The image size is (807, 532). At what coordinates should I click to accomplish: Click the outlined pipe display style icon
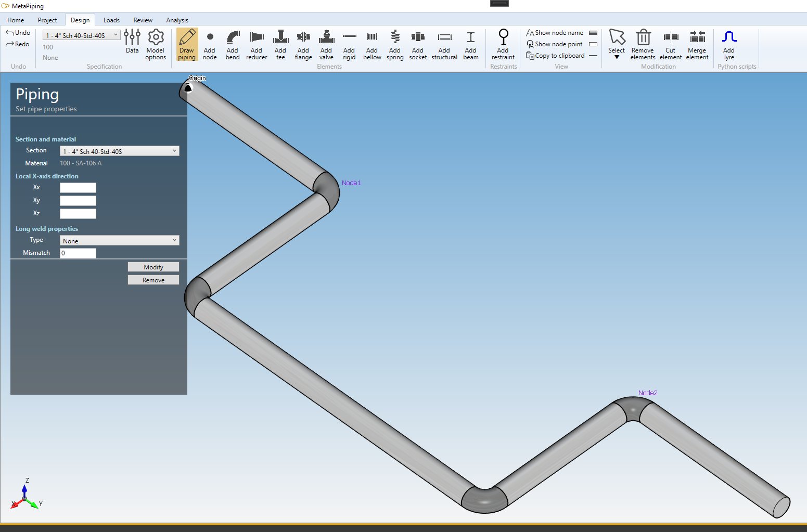(593, 44)
